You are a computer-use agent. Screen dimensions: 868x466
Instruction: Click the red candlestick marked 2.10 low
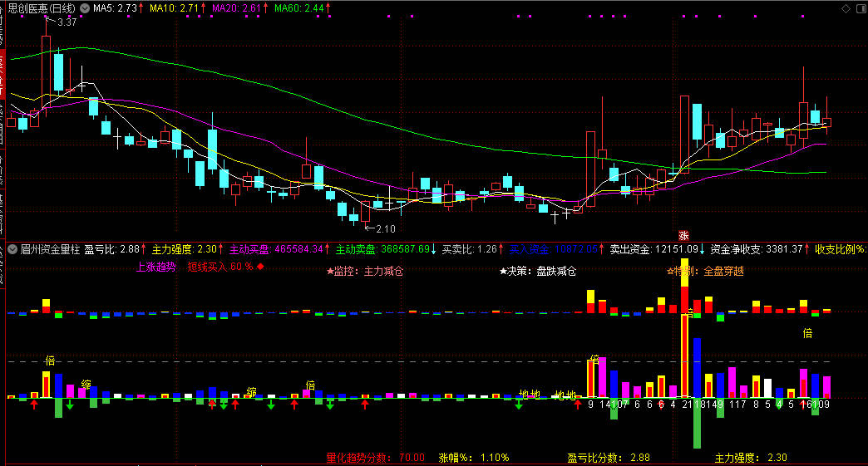(365, 212)
